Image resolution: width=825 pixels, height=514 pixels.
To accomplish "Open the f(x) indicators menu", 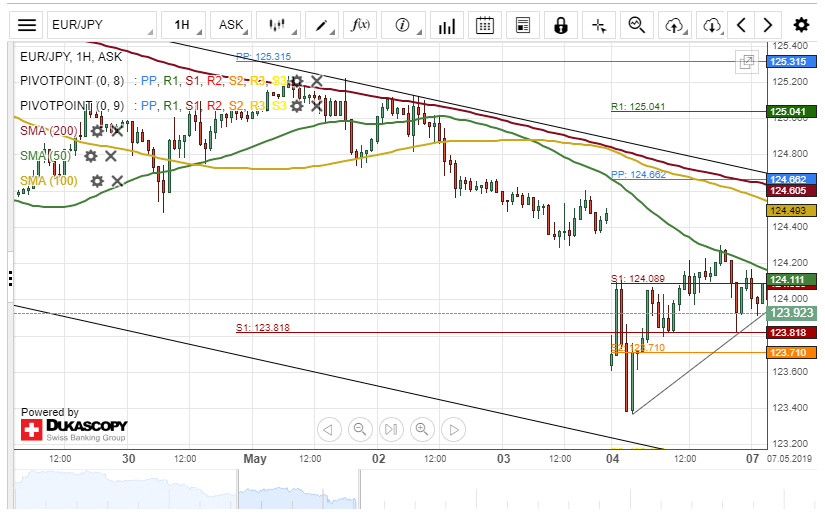I will tap(356, 25).
